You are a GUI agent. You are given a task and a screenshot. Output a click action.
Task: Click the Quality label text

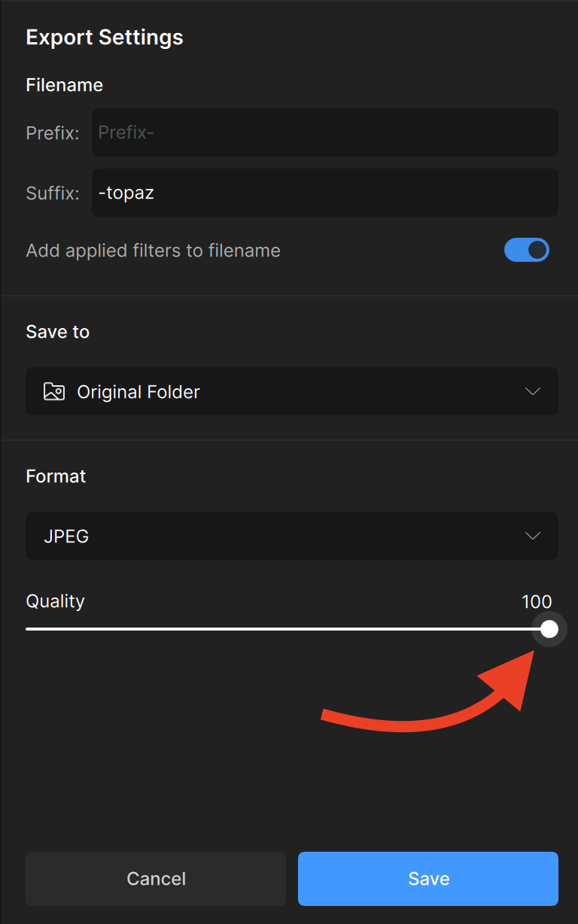point(56,601)
